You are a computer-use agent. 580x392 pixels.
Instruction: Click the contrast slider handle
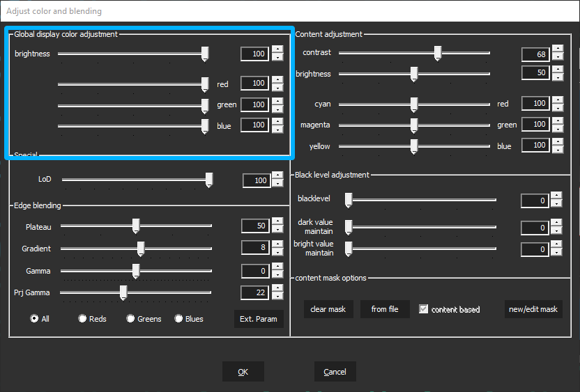438,53
